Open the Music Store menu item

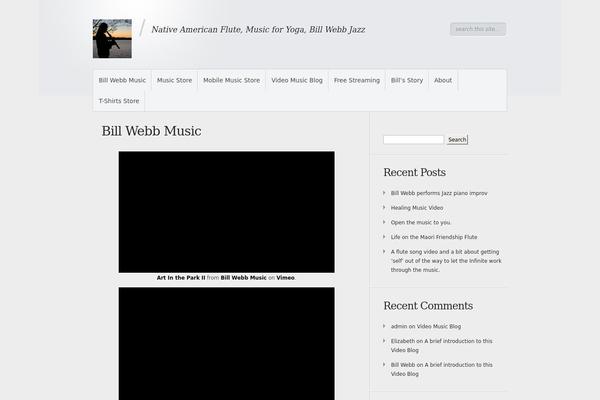click(x=174, y=80)
